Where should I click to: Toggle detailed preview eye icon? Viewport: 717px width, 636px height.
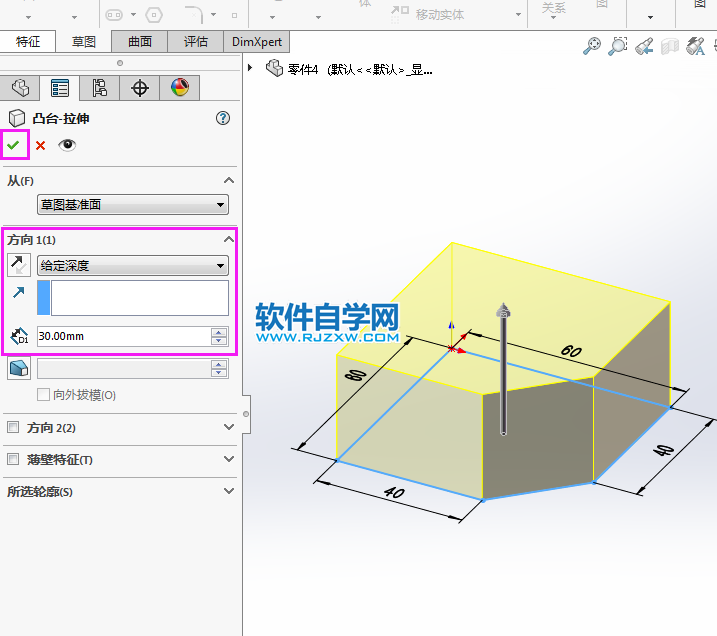click(67, 145)
